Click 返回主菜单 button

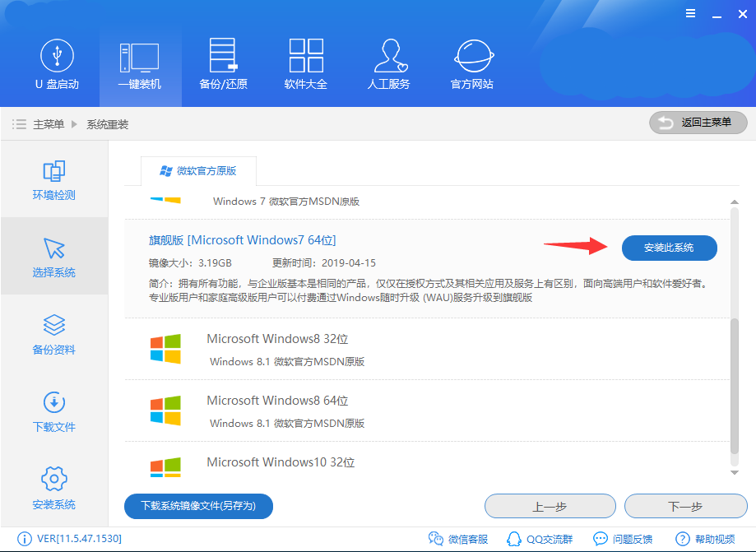coord(698,123)
